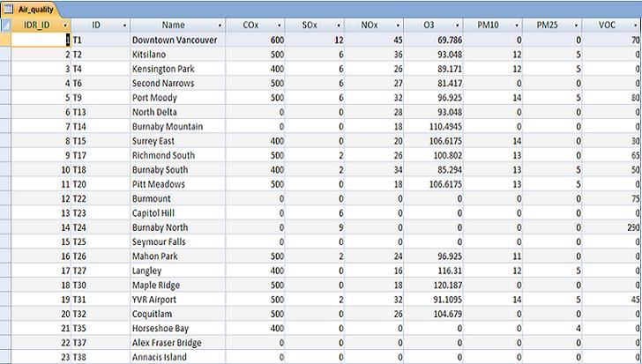Select row selector for Kitsilano record
The width and height of the screenshot is (642, 364).
point(5,55)
